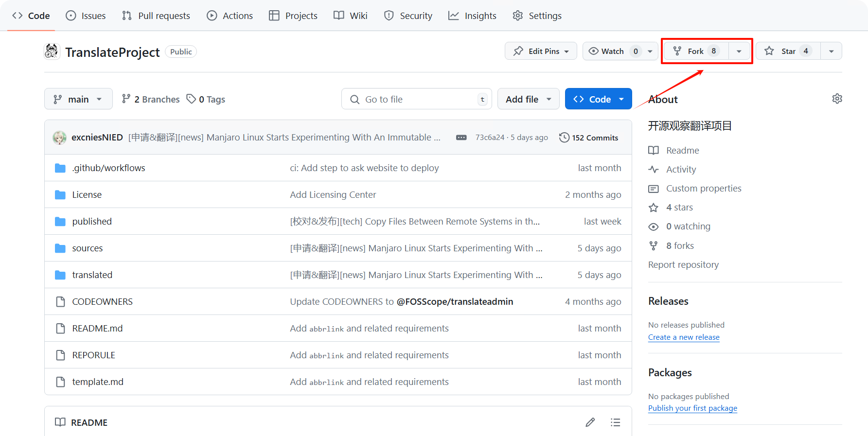This screenshot has height=436, width=868.
Task: Click excniesNIED commit author avatar
Action: [x=59, y=138]
